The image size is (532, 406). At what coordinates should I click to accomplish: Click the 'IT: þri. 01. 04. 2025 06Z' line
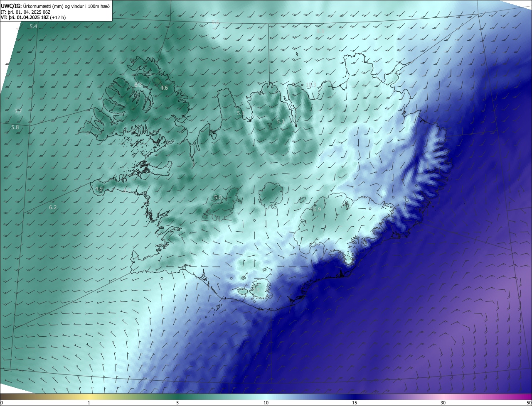coord(25,12)
